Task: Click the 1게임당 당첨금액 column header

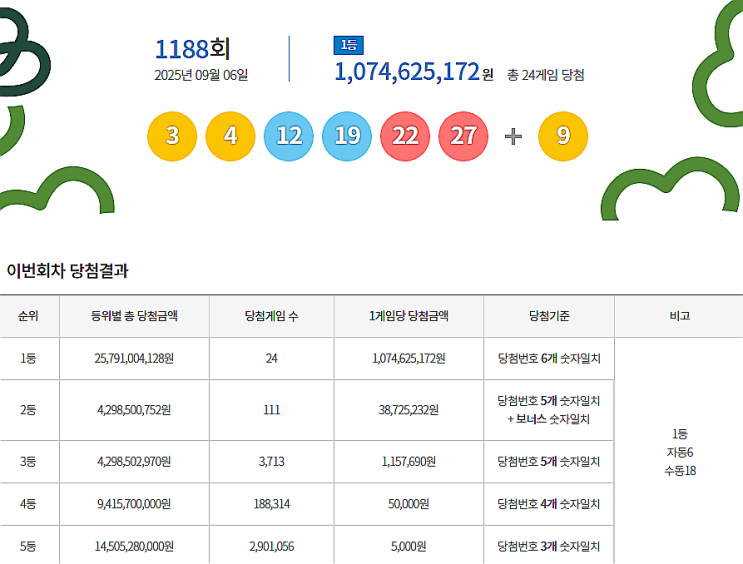Action: [408, 316]
